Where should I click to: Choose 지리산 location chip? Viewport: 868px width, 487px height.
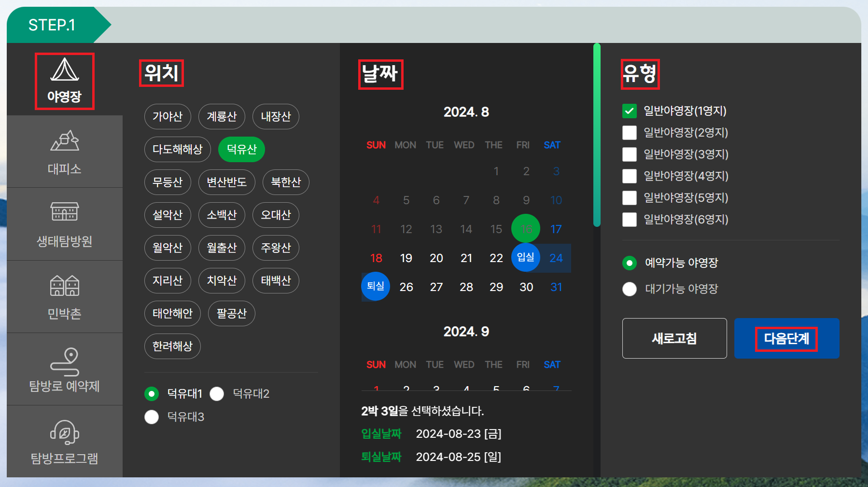168,281
